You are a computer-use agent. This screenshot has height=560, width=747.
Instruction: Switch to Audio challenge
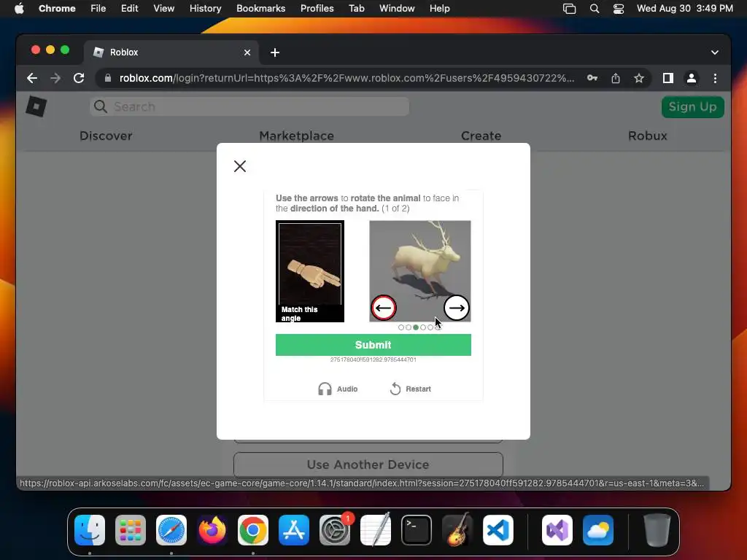click(x=338, y=389)
